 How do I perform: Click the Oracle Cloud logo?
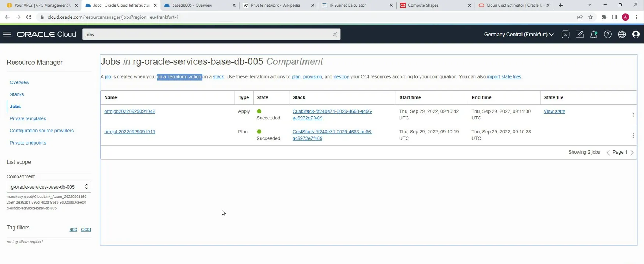46,34
